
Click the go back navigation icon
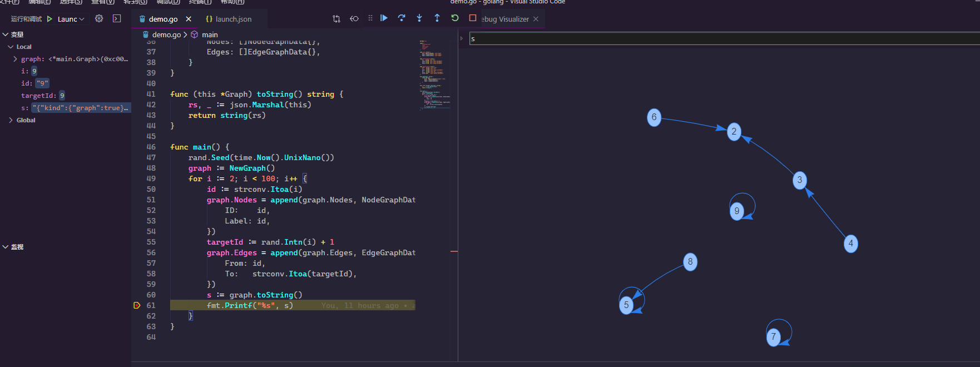(354, 18)
